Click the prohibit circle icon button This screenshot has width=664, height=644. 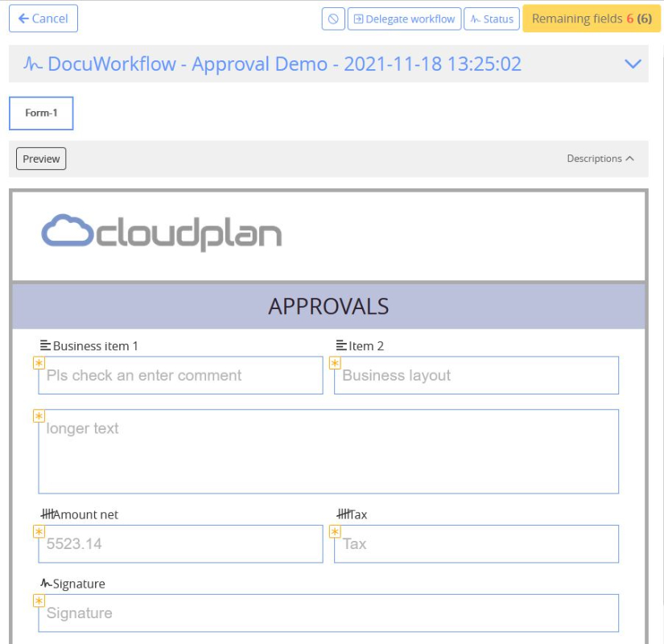pyautogui.click(x=333, y=19)
